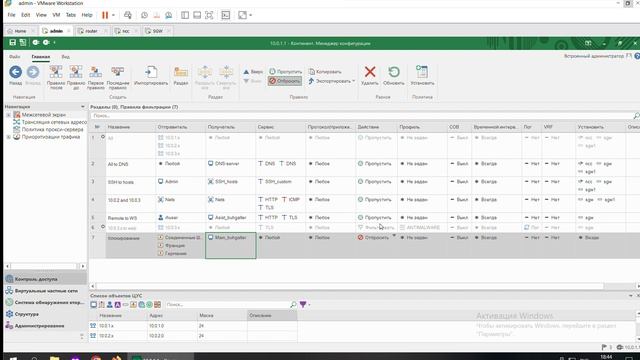Click the purple A object type icon
This screenshot has width=640, height=360.
[x=118, y=304]
